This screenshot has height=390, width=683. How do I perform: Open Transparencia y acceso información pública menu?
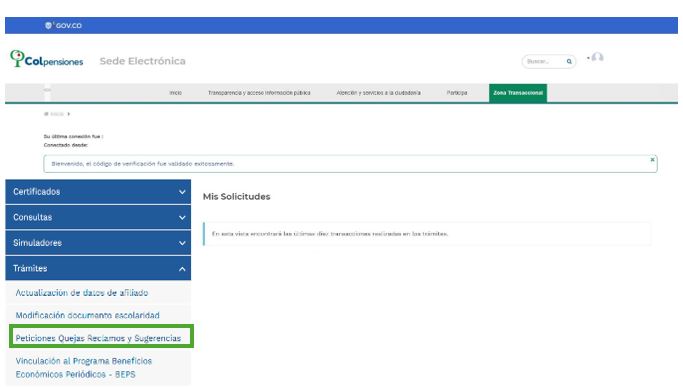pyautogui.click(x=259, y=93)
